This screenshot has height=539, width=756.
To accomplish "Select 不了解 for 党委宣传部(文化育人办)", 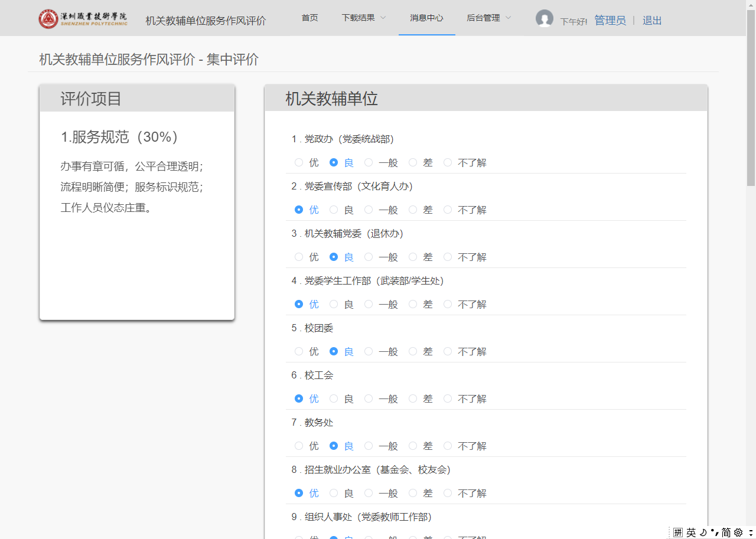I will (x=448, y=210).
